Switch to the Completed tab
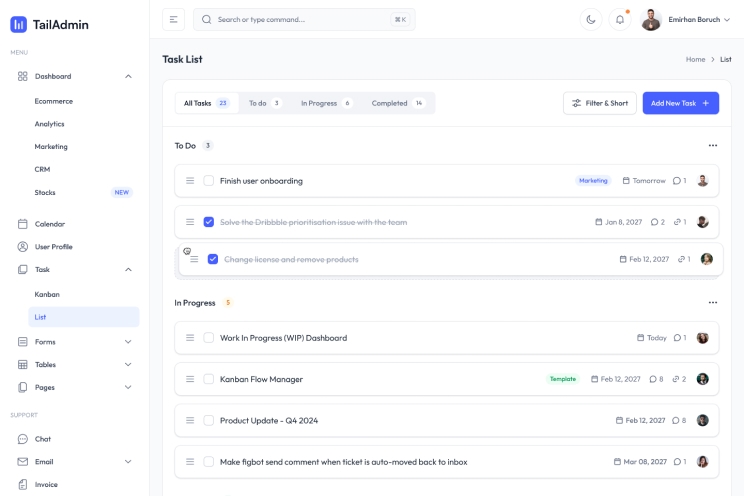Screen dimensions: 744x496 pos(398,103)
